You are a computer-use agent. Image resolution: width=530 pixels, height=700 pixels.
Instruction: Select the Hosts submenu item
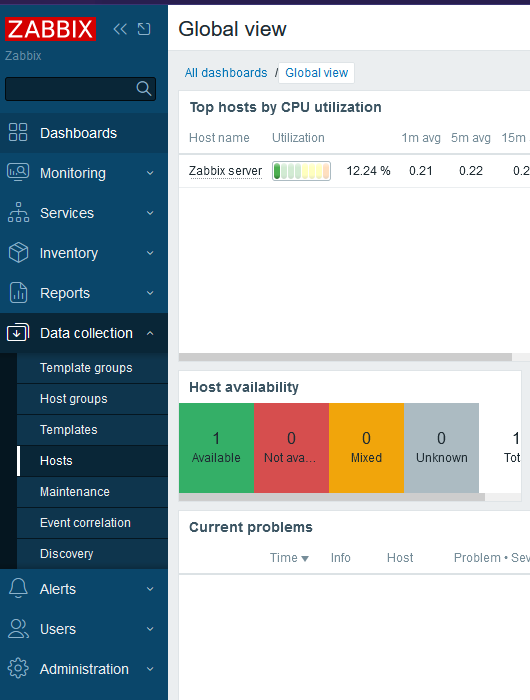point(92,461)
